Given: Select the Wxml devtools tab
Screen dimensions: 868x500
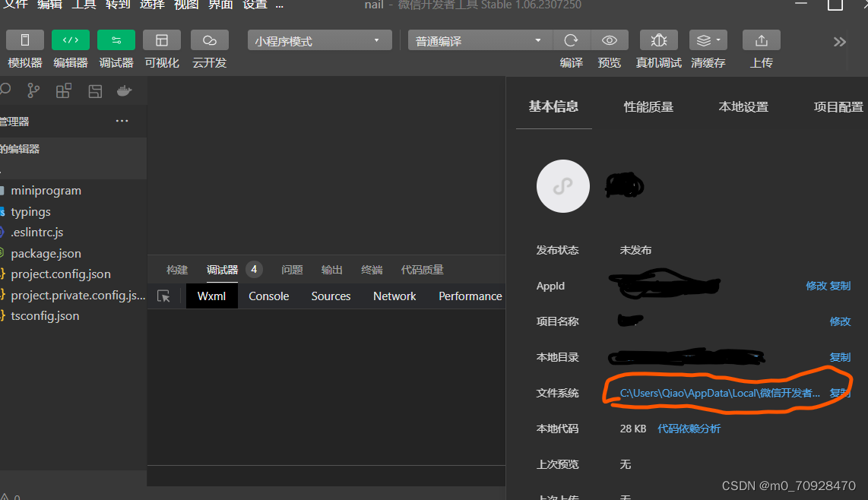Looking at the screenshot, I should click(x=211, y=296).
